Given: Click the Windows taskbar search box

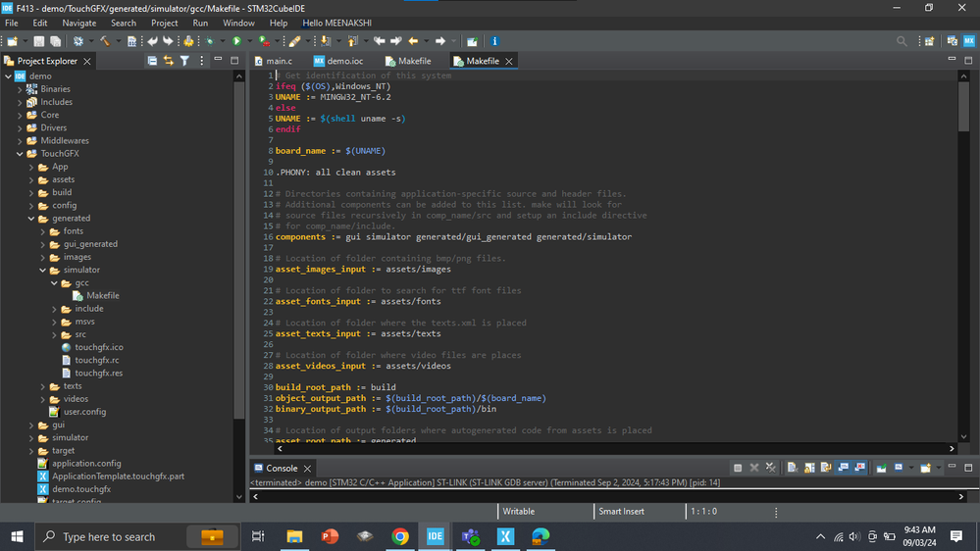Looking at the screenshot, I should coord(109,536).
